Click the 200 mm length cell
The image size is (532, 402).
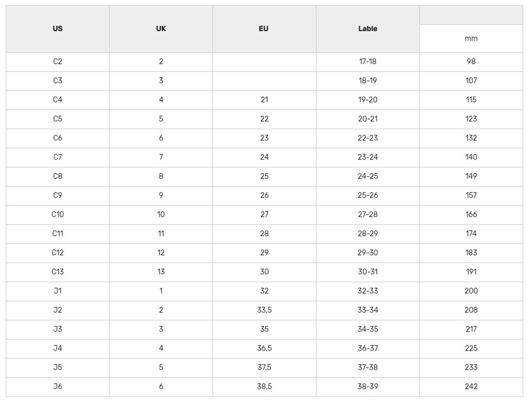[x=471, y=291]
